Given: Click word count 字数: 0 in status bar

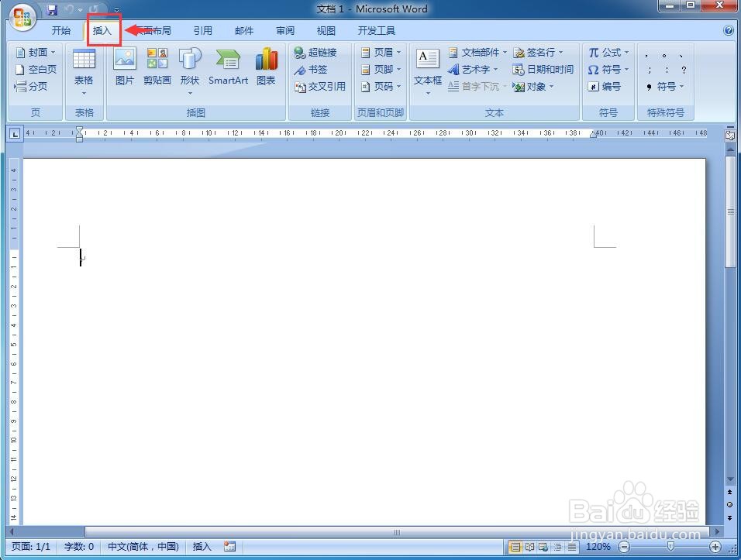Looking at the screenshot, I should [x=79, y=546].
